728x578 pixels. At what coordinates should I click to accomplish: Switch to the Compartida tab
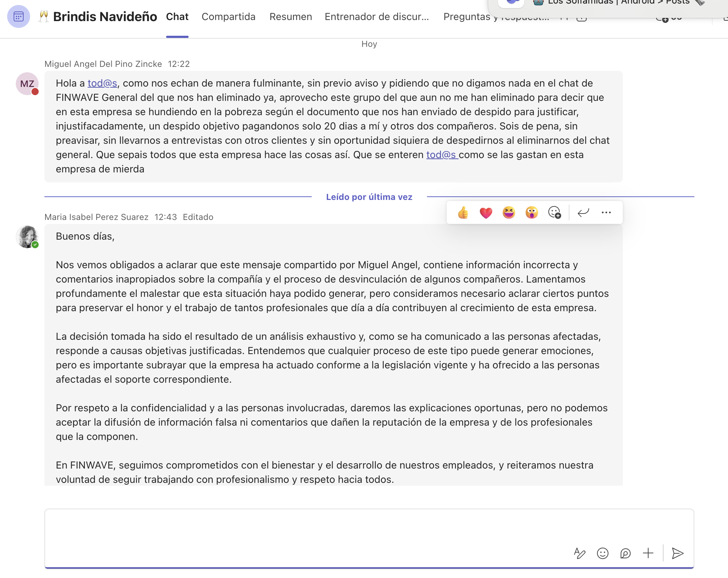[x=228, y=17]
